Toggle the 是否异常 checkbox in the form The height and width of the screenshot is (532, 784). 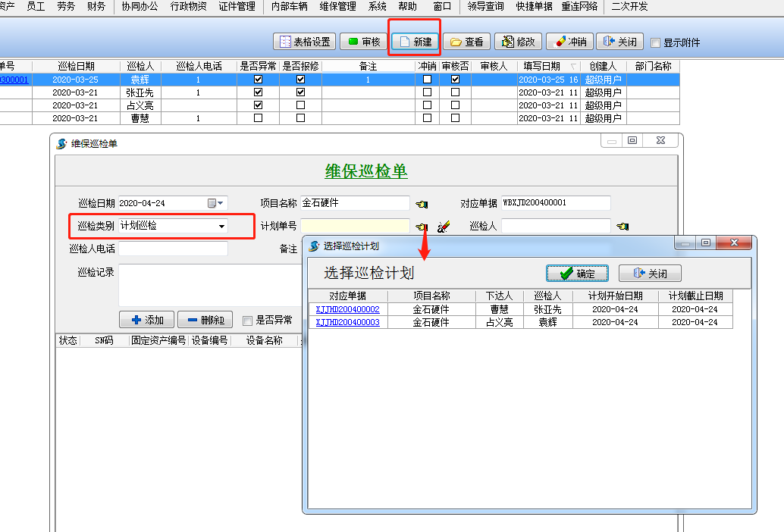pyautogui.click(x=247, y=321)
